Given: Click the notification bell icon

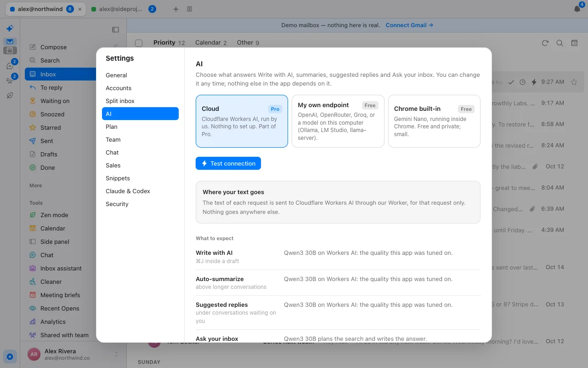Looking at the screenshot, I should pos(577,9).
